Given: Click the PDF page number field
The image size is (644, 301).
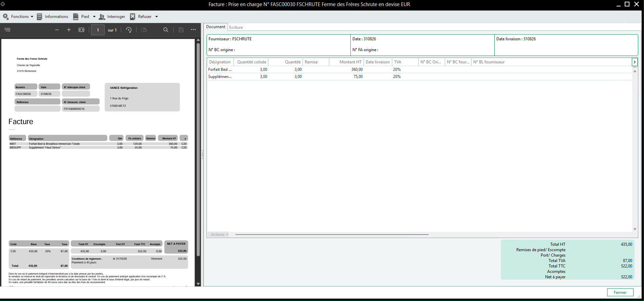Looking at the screenshot, I should click(x=98, y=30).
